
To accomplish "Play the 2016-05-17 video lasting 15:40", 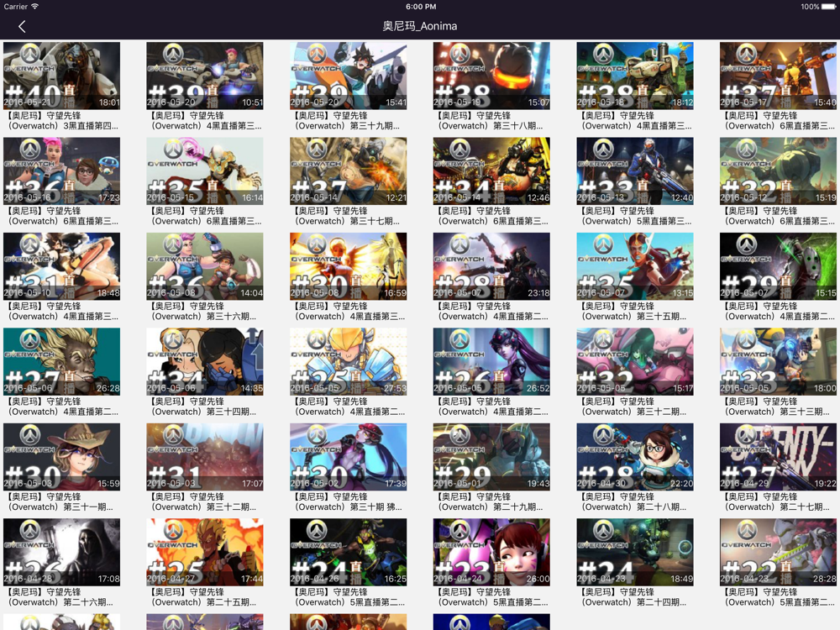I will 778,76.
